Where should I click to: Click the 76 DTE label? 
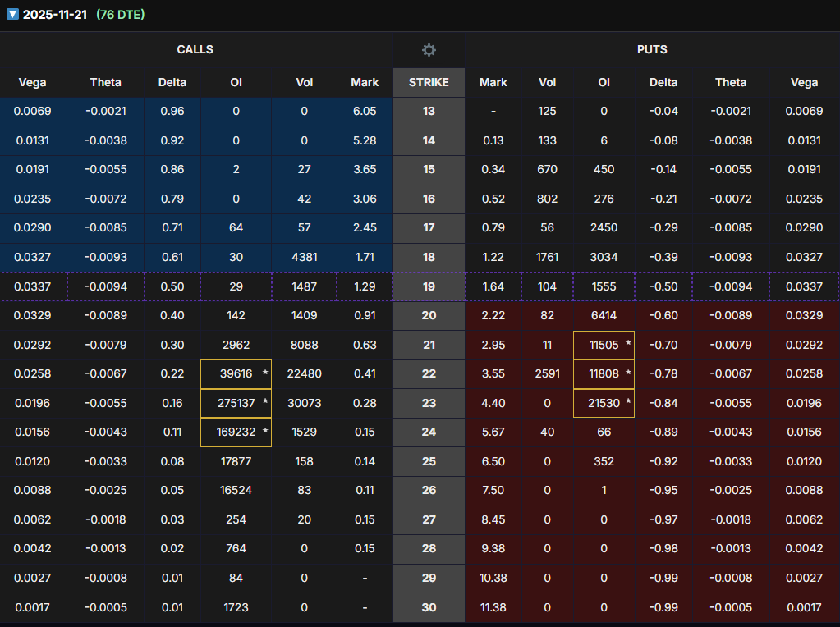click(x=120, y=15)
